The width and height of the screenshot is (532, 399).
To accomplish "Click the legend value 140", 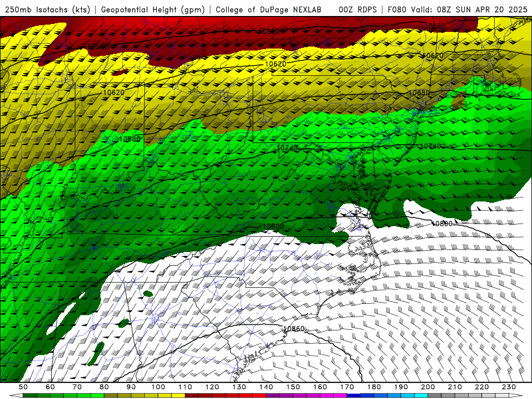I will (x=266, y=387).
